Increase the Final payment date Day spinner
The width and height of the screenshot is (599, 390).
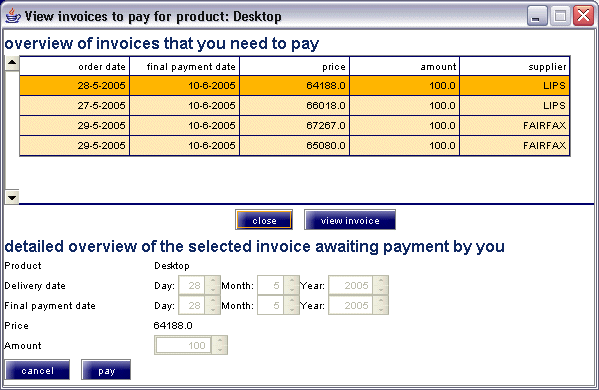(x=213, y=301)
